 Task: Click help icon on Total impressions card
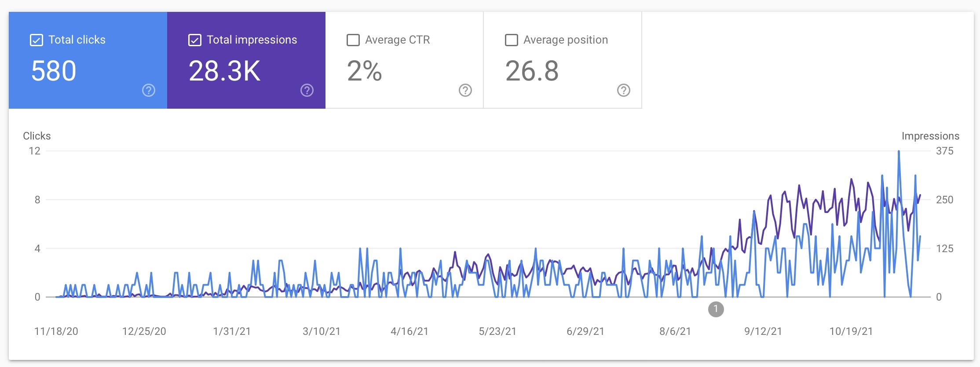[x=307, y=91]
